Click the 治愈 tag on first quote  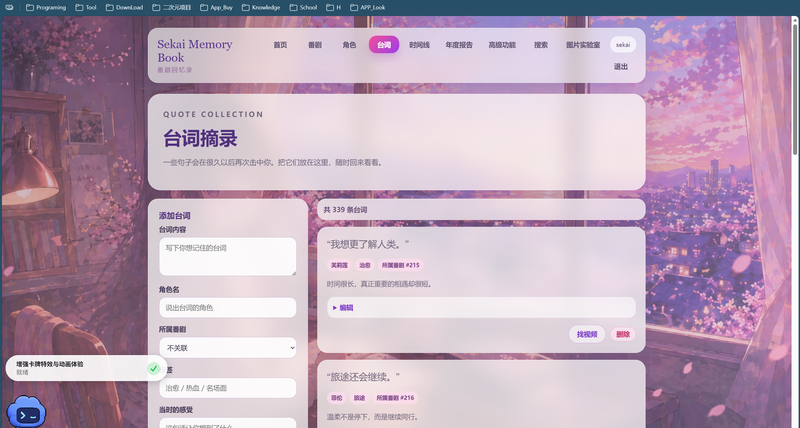click(x=365, y=265)
